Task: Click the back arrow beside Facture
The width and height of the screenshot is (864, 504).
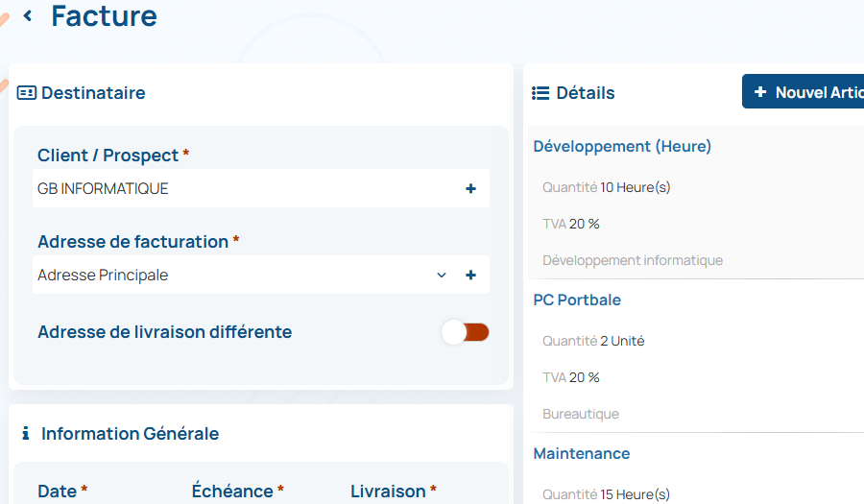Action: point(28,15)
